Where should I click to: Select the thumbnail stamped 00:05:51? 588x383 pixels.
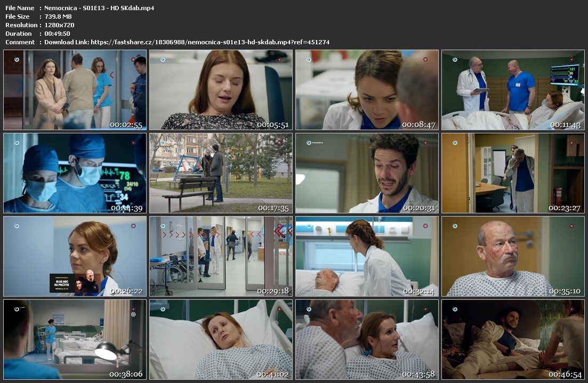pos(221,90)
